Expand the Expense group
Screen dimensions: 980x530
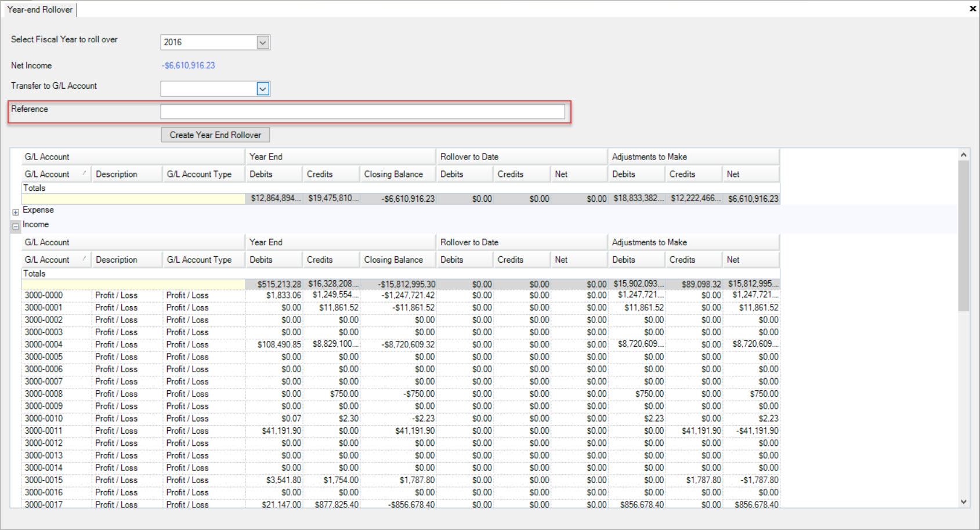point(16,212)
